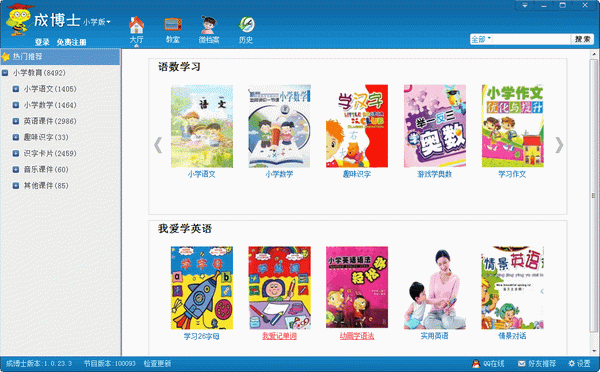Select the 热门推荐 star item
The image size is (600, 372).
click(x=60, y=57)
